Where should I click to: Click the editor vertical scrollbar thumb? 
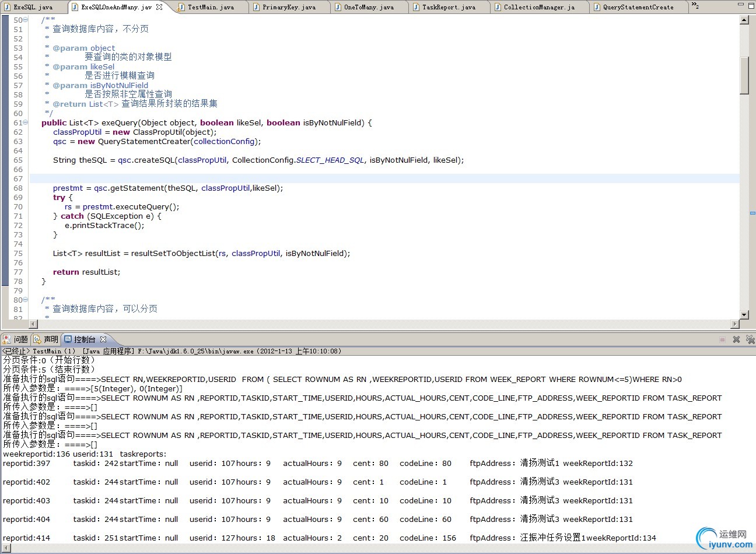pyautogui.click(x=744, y=75)
